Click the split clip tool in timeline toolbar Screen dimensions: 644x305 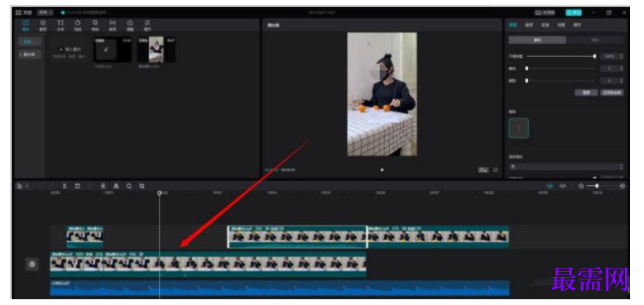coord(65,186)
